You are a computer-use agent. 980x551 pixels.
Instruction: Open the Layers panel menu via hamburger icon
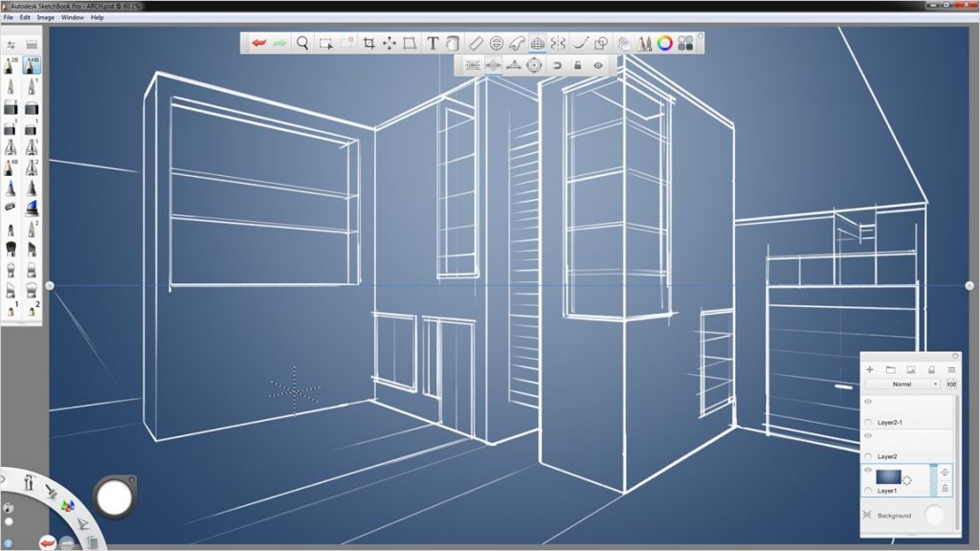(950, 370)
